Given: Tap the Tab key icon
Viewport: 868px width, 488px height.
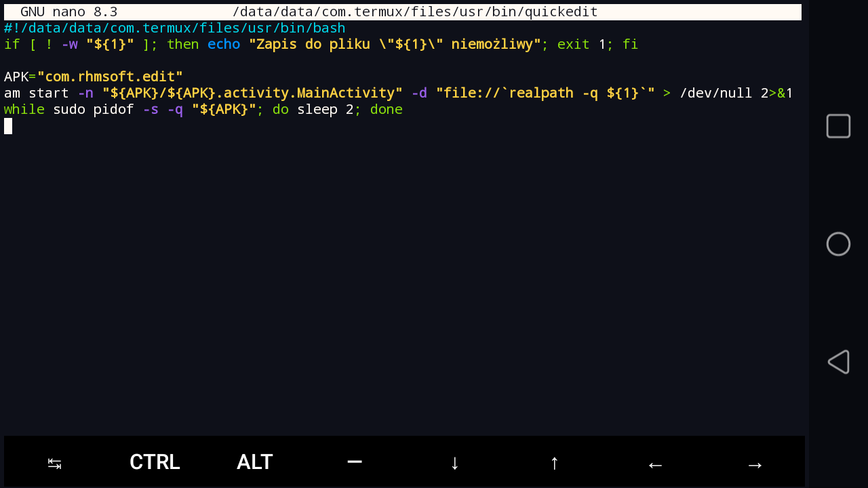Looking at the screenshot, I should [x=54, y=463].
